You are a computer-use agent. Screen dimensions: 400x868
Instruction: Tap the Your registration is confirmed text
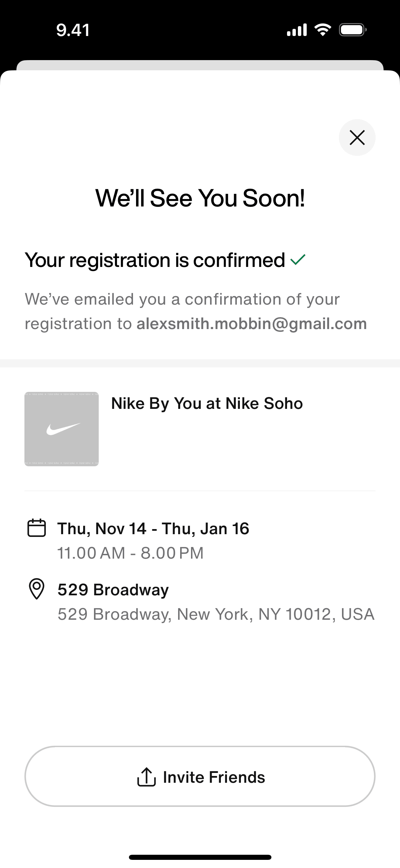[155, 260]
